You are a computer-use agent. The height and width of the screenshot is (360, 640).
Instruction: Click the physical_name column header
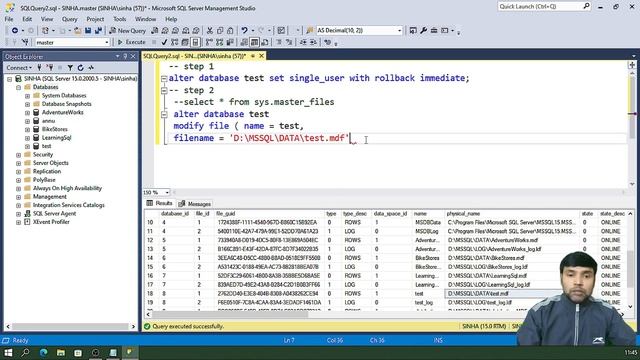(x=463, y=214)
